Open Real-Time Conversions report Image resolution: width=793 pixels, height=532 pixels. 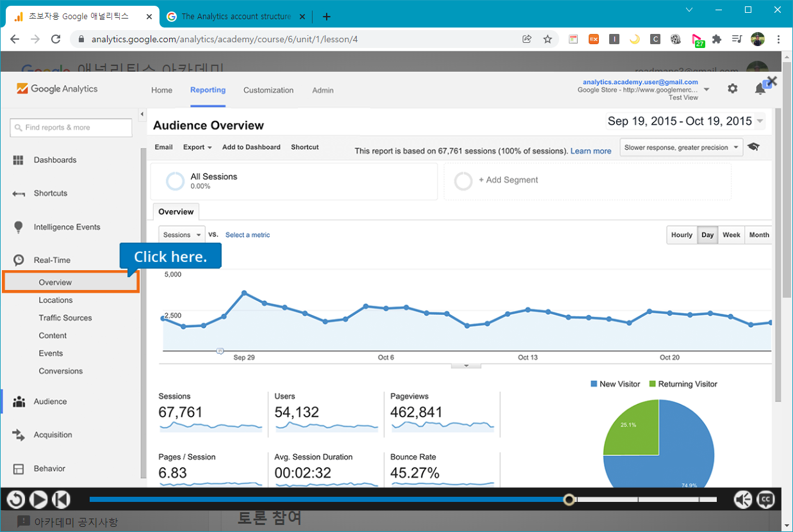coord(61,371)
